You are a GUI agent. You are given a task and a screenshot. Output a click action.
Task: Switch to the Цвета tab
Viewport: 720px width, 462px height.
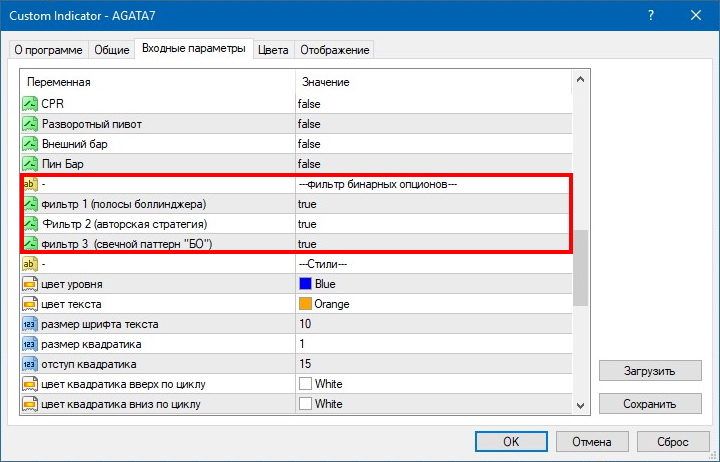pos(273,50)
